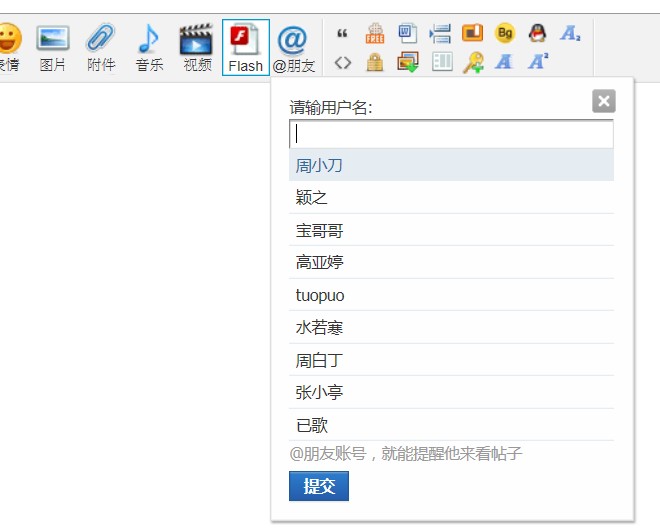Click the padlock icon in toolbar
The width and height of the screenshot is (660, 528).
pos(375,62)
